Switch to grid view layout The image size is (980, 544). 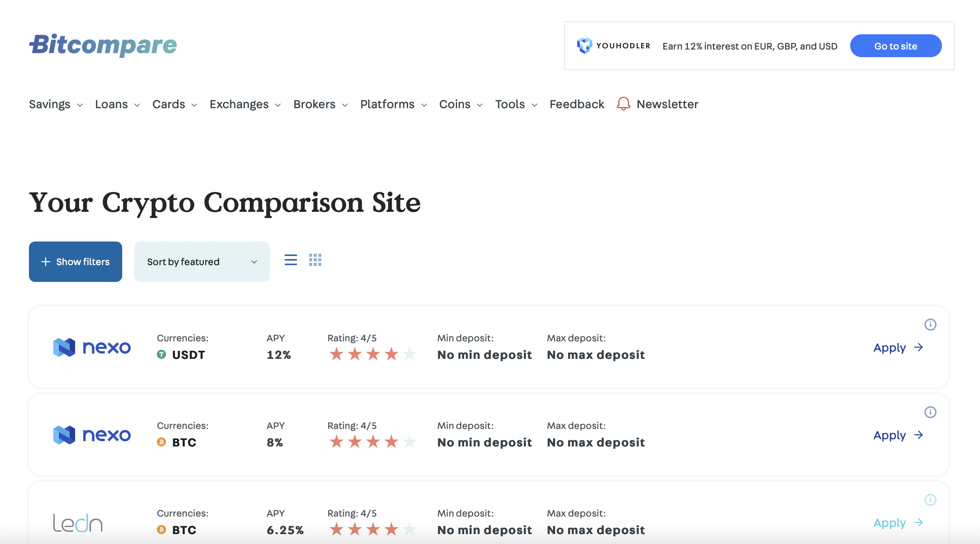pyautogui.click(x=315, y=260)
